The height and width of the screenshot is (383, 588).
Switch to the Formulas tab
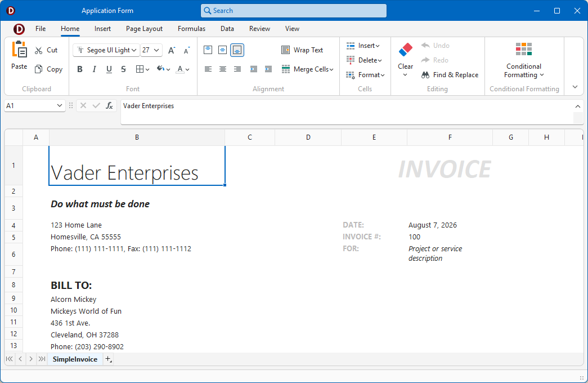(191, 29)
